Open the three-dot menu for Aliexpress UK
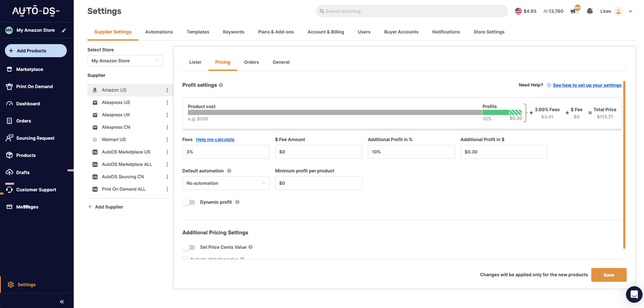 [x=167, y=115]
